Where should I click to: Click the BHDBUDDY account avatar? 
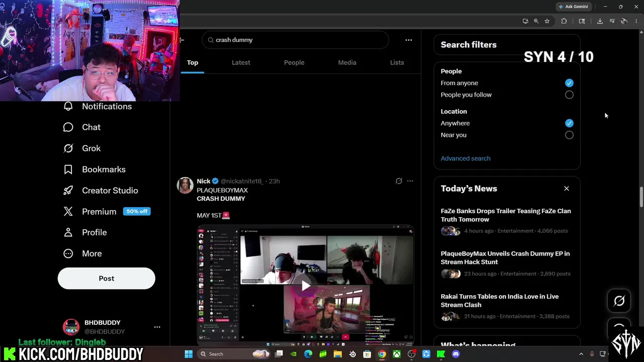point(71,327)
